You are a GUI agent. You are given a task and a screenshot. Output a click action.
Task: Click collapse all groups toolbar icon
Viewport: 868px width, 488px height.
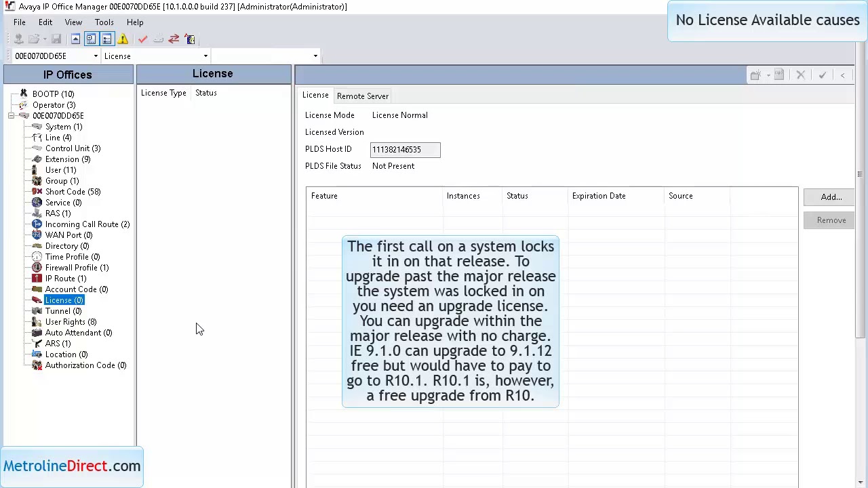[x=75, y=39]
